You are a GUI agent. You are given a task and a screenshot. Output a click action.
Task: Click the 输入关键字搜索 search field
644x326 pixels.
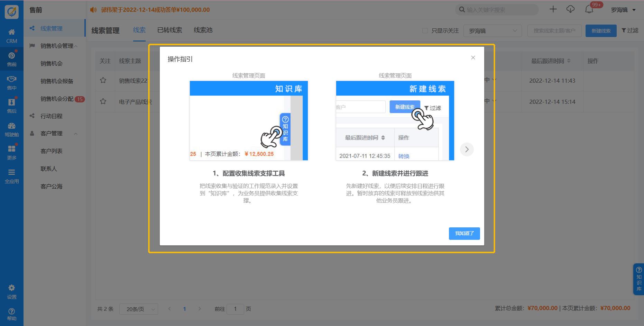pyautogui.click(x=500, y=10)
